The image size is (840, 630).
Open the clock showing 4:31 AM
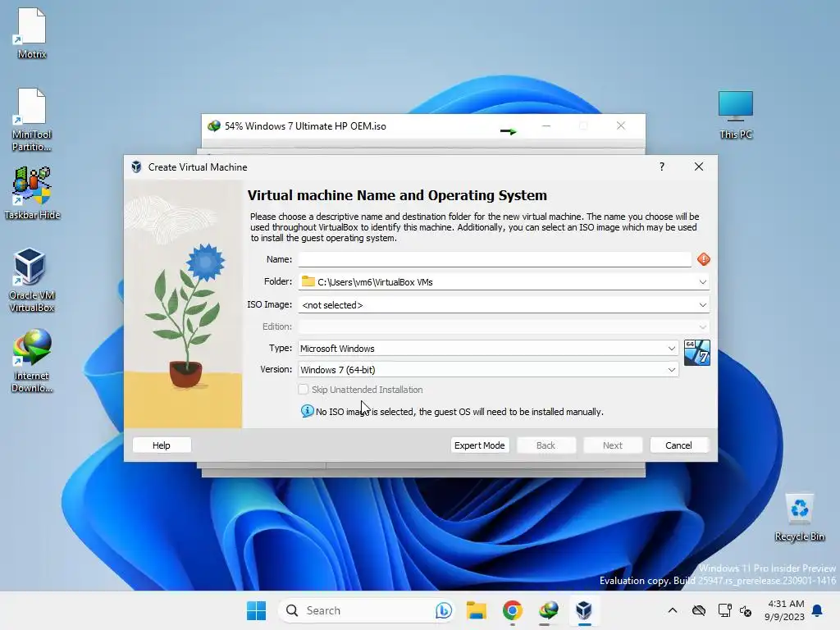(785, 610)
